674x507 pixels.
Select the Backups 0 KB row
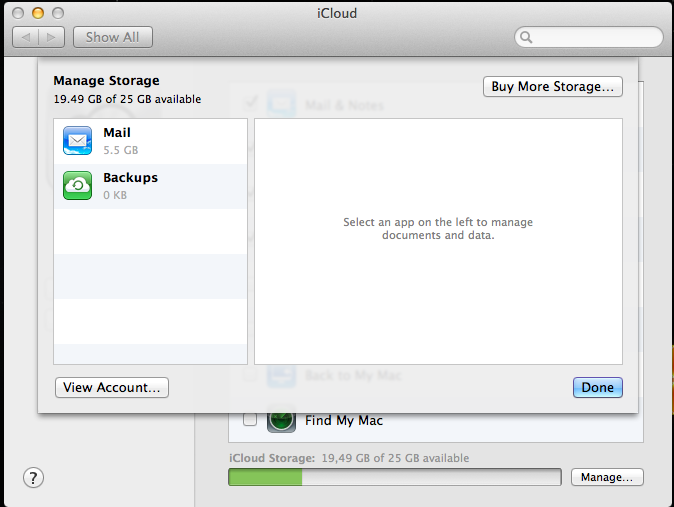[150, 186]
